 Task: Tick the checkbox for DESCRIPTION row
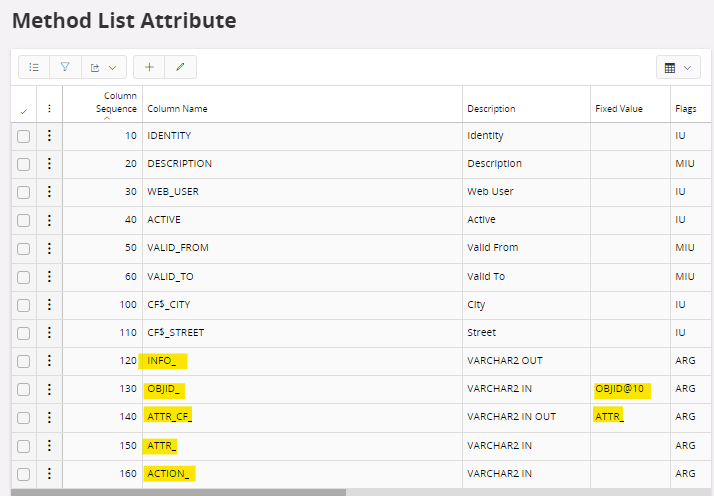pyautogui.click(x=24, y=164)
